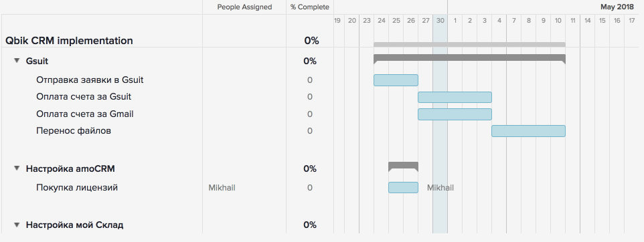The width and height of the screenshot is (644, 242).
Task: Select the Оплата счета за Gsuit task
Action: coord(84,97)
